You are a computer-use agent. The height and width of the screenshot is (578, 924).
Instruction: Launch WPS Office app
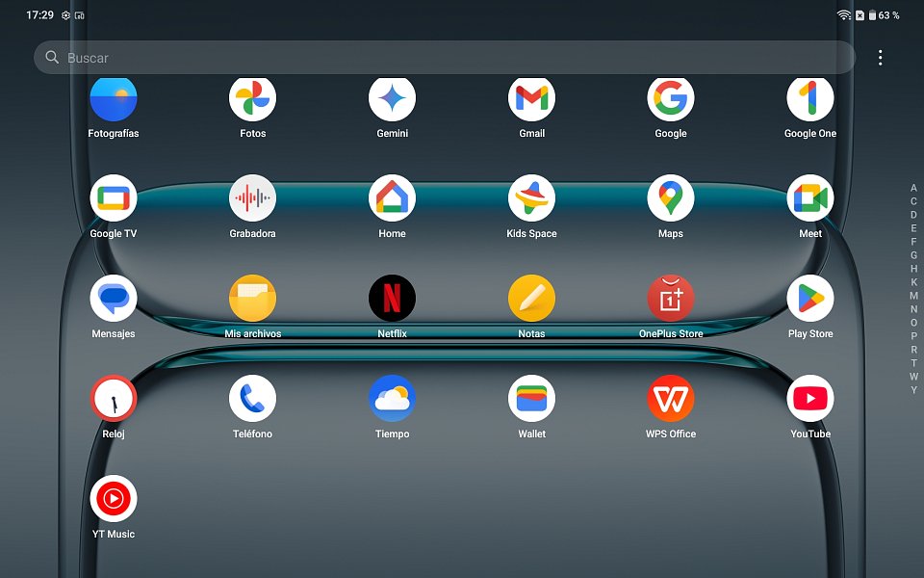click(671, 399)
